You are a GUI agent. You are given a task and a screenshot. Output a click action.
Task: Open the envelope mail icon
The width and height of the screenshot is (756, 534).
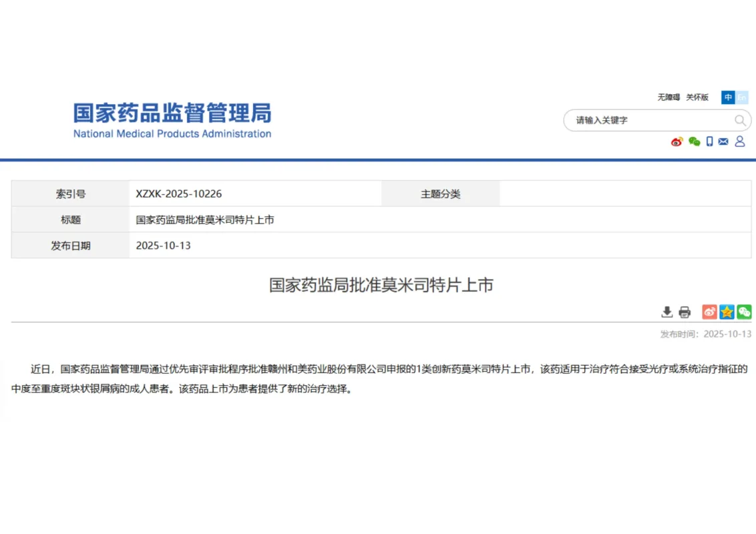coord(723,142)
